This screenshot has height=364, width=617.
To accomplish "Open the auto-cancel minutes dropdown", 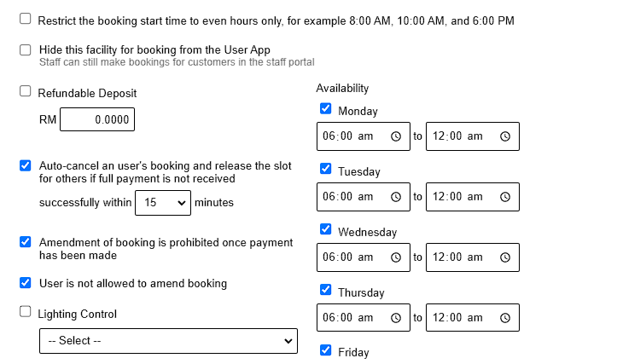I will click(162, 203).
